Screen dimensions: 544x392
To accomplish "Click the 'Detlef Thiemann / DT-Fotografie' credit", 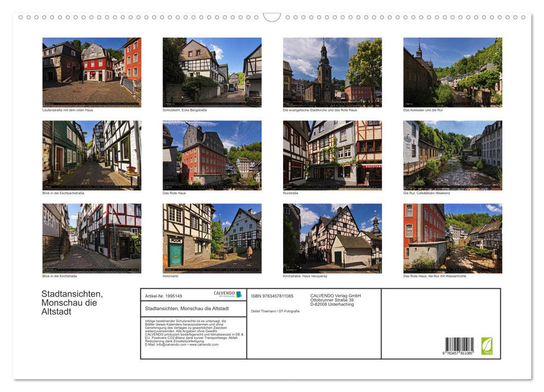I will [276, 310].
